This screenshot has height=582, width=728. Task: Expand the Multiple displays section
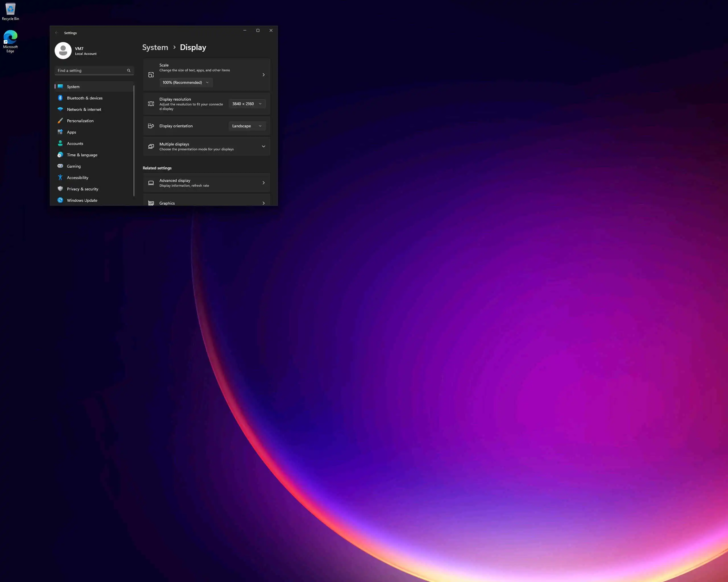click(x=263, y=146)
